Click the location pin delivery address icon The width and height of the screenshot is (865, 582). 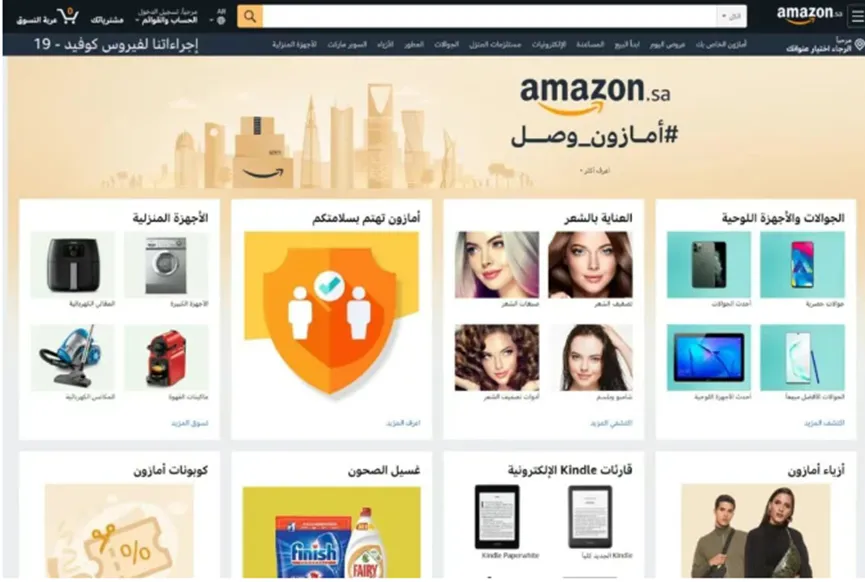click(x=859, y=44)
